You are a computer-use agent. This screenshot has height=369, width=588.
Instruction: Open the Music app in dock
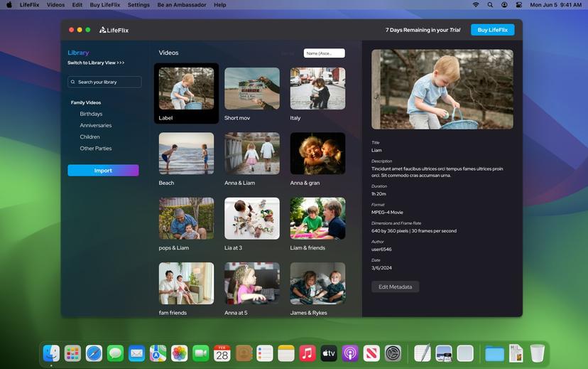[x=307, y=353]
